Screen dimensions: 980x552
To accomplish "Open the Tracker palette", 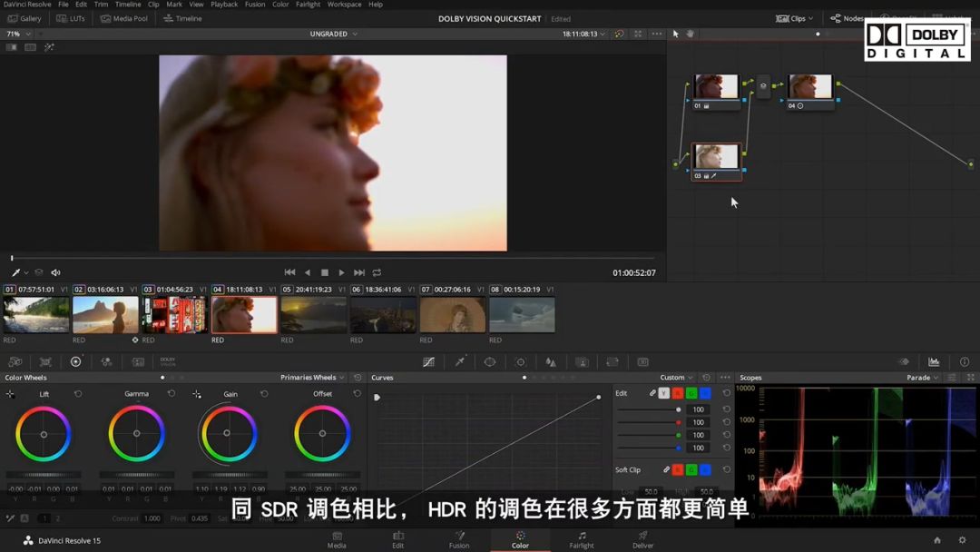I will coord(521,362).
